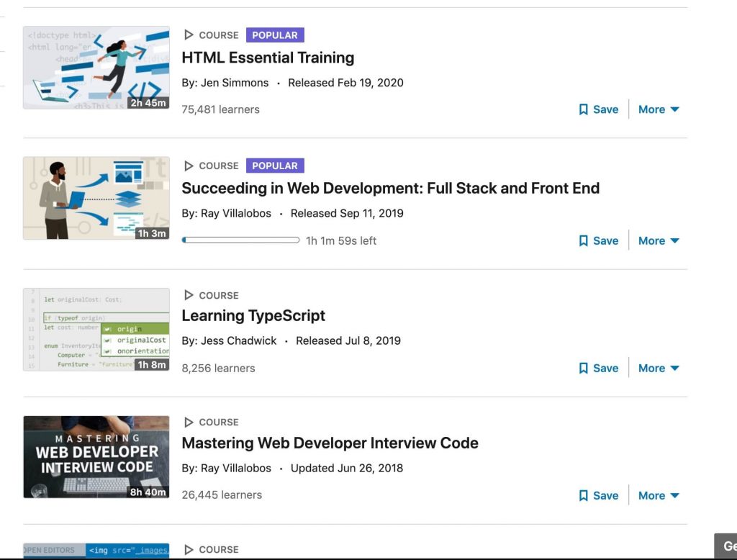
Task: Click the bookmark icon for HTML Essential Training
Action: (583, 109)
